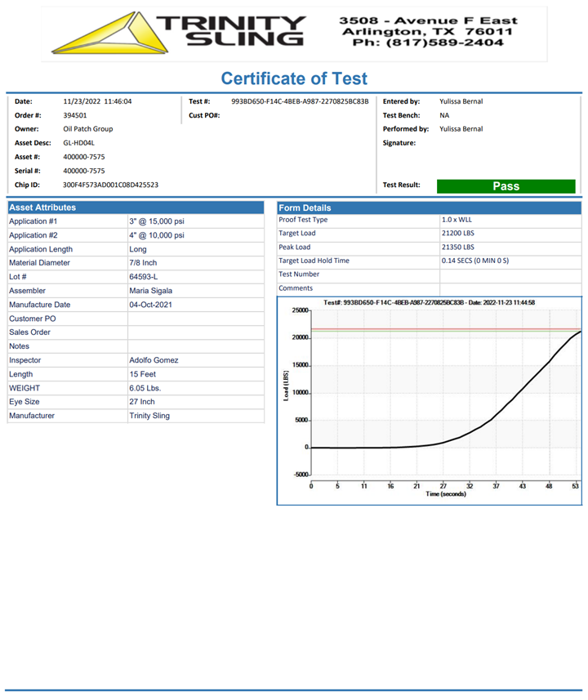
Task: Select the Peak Load value 21350 LBS
Action: [457, 247]
